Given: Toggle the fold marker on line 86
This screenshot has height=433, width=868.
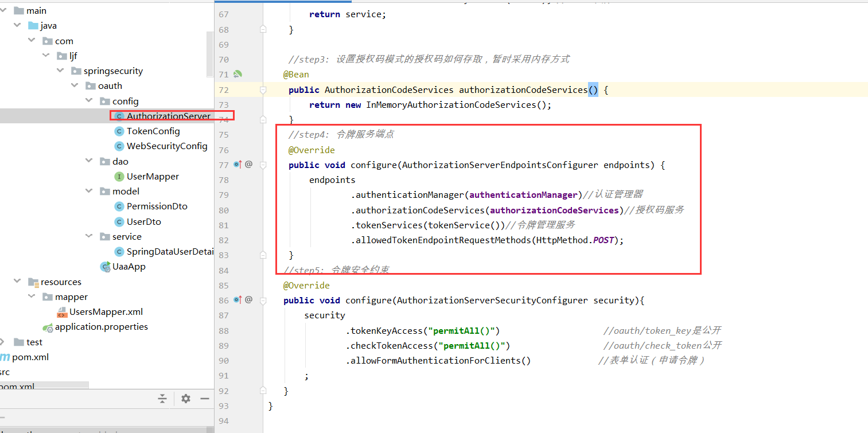Looking at the screenshot, I should (x=263, y=300).
